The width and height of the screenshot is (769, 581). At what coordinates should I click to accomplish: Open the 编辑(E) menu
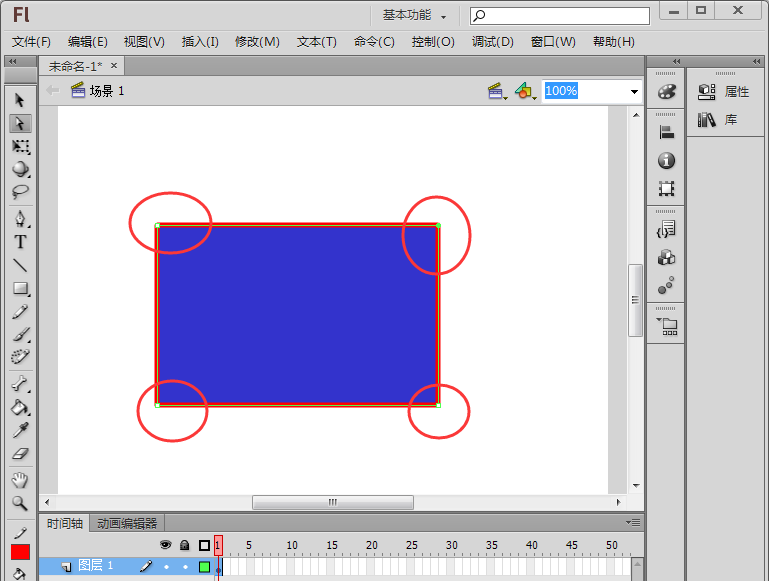point(88,42)
